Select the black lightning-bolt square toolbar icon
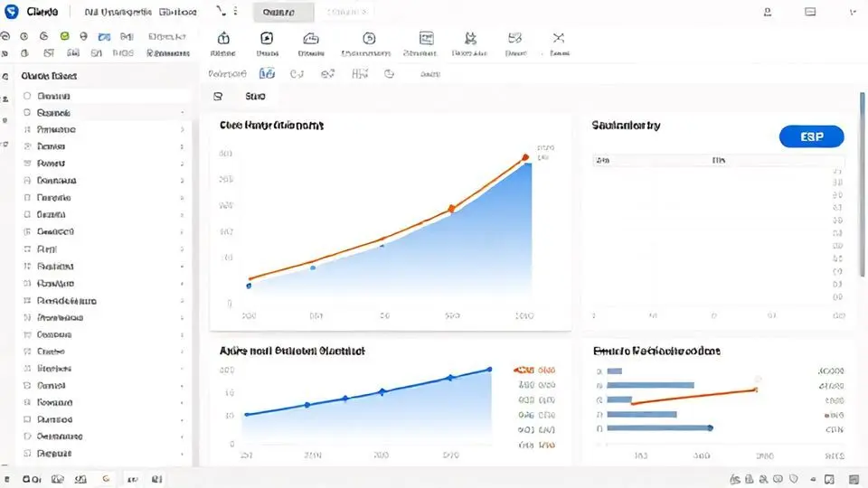The image size is (868, 488). point(267,38)
